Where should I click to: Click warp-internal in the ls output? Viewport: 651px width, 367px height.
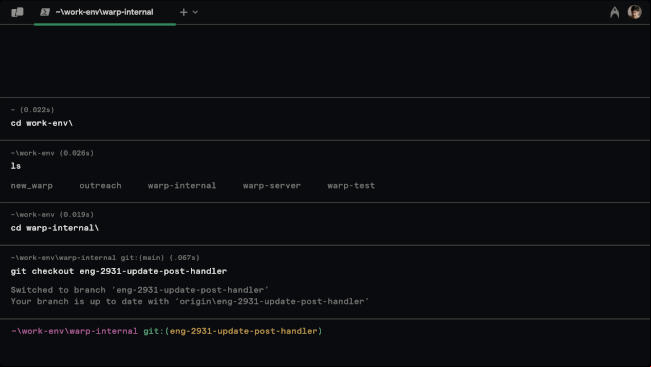coord(182,186)
